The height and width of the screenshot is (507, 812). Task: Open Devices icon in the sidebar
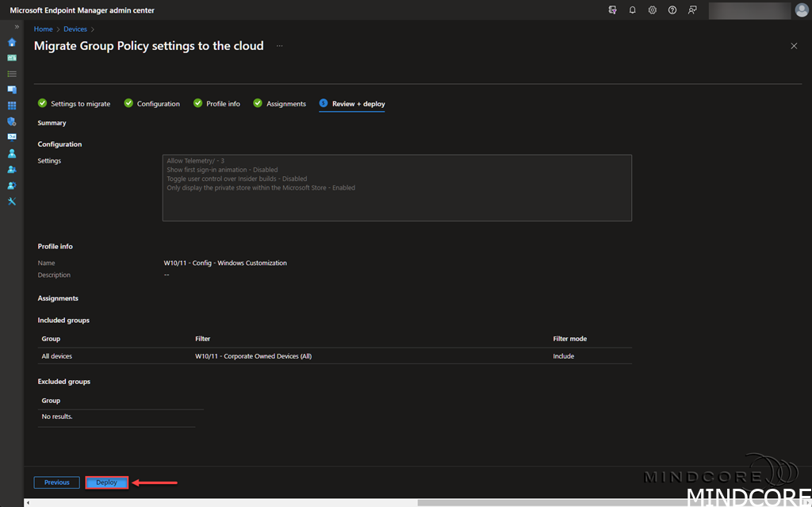coord(12,90)
